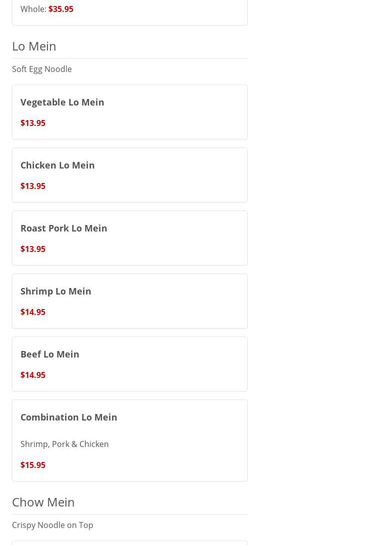Open the Combination Lo Mein item
Image resolution: width=392 pixels, height=545 pixels.
[69, 417]
